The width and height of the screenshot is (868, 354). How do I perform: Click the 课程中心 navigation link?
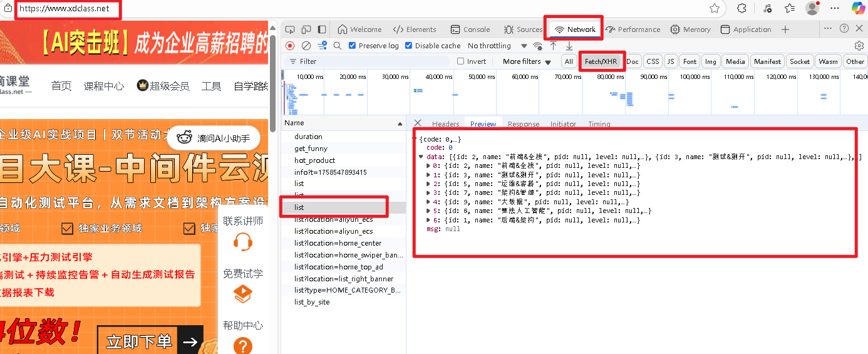104,86
